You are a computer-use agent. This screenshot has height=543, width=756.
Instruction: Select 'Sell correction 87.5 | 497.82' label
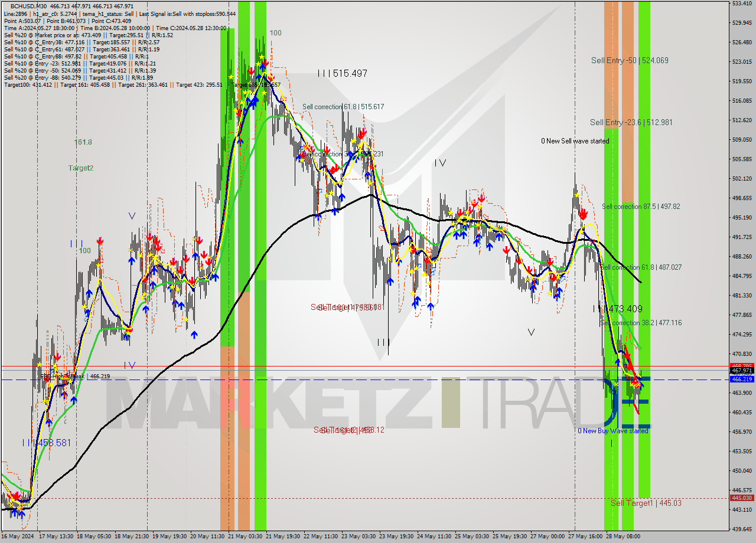coord(641,207)
